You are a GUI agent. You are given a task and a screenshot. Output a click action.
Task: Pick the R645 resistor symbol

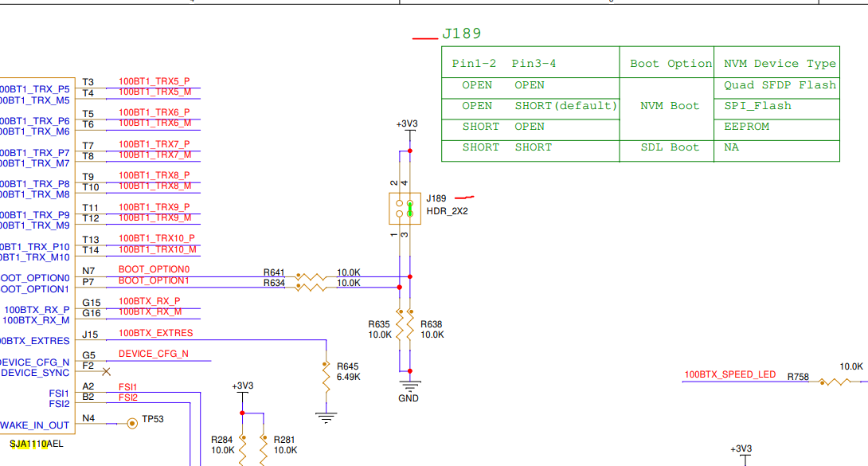click(326, 378)
